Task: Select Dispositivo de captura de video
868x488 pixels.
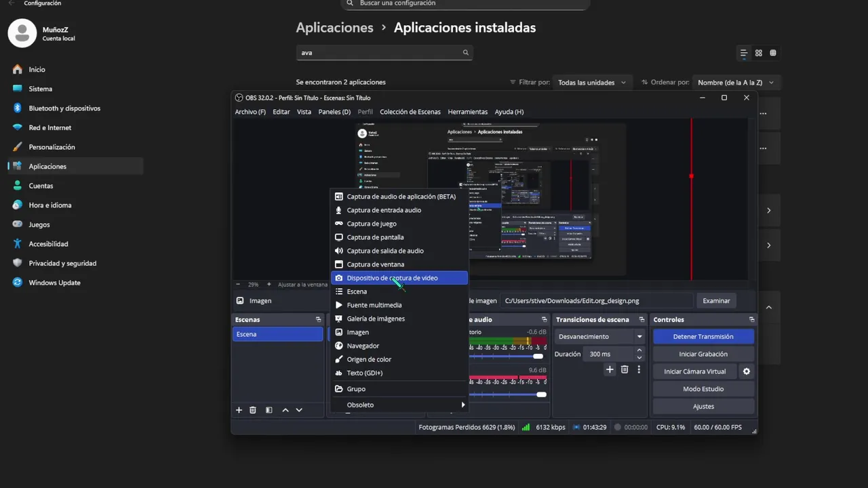Action: click(x=399, y=278)
